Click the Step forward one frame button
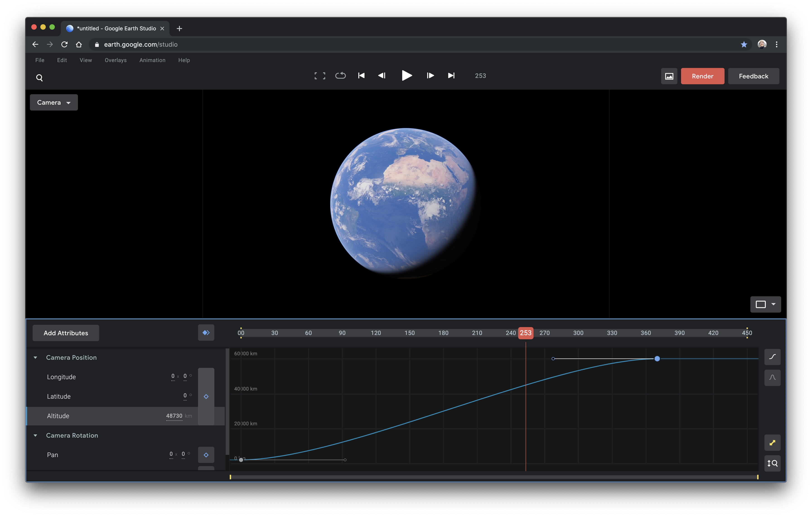The image size is (812, 516). [430, 75]
